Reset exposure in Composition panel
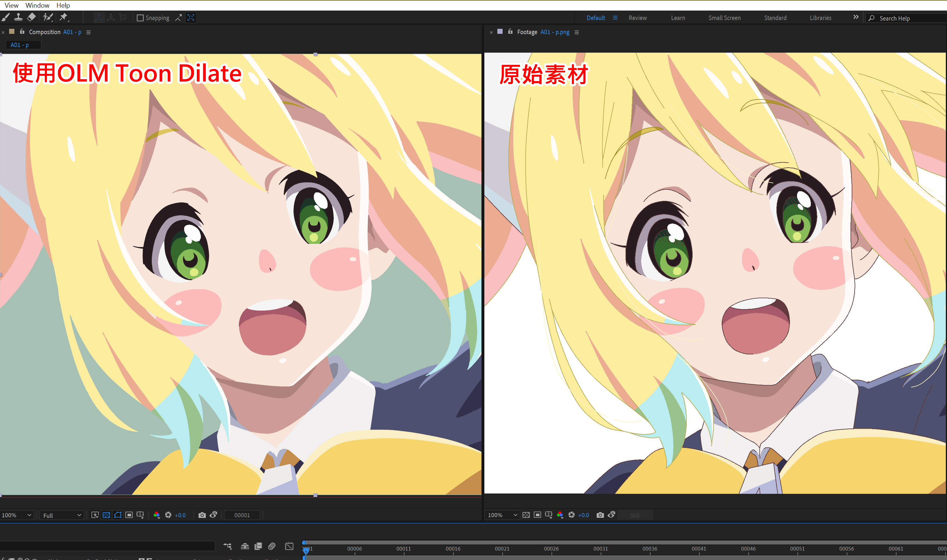 168,515
